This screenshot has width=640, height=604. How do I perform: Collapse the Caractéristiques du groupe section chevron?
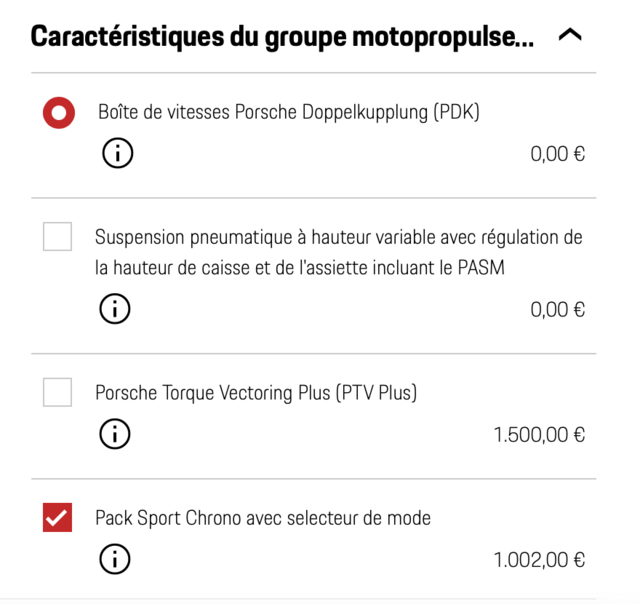click(x=570, y=35)
